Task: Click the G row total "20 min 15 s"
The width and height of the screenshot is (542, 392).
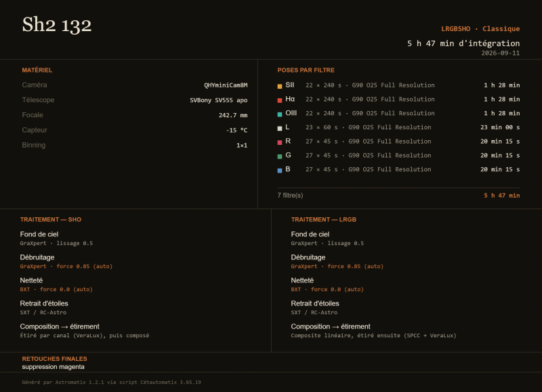Action: pos(500,156)
